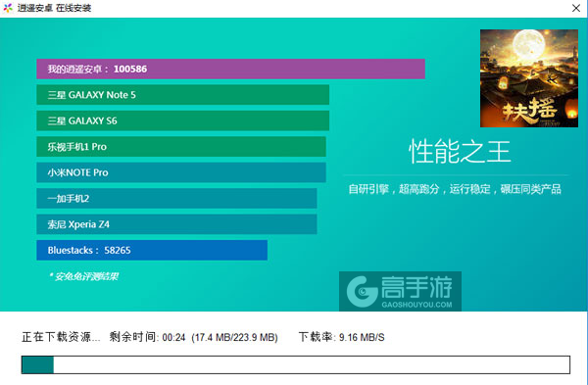This screenshot has height=385, width=588.
Task: Click the 性能之王 heading
Action: coord(460,152)
